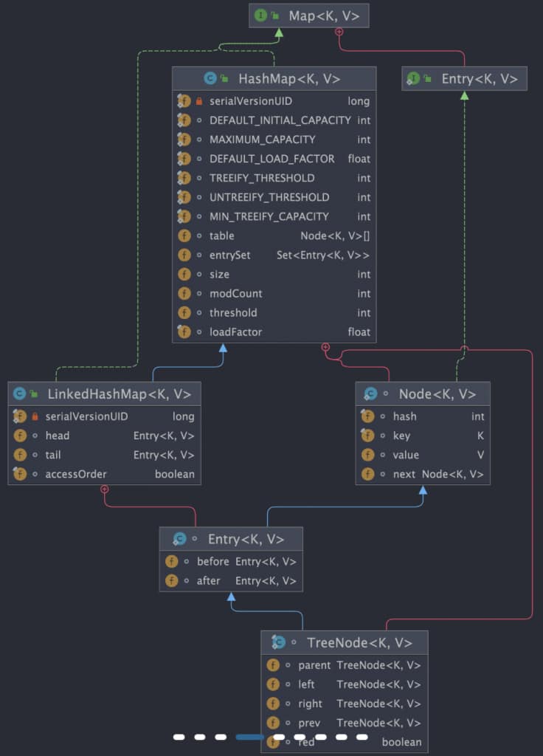Select DEFAULT_INITIAL_CAPACITY field in HashMap
The height and width of the screenshot is (756, 543).
click(x=280, y=120)
